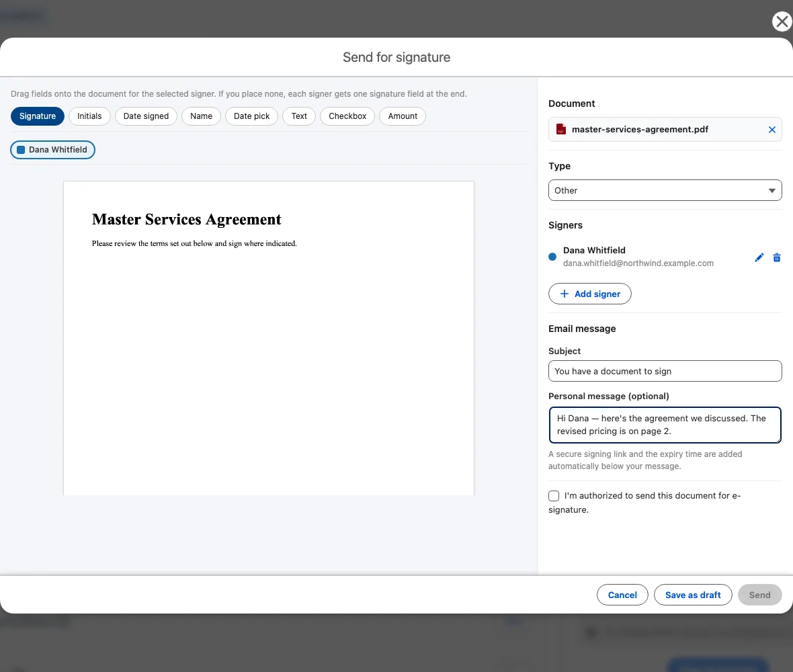Select the Date signed field chip
The width and height of the screenshot is (793, 672).
point(146,116)
